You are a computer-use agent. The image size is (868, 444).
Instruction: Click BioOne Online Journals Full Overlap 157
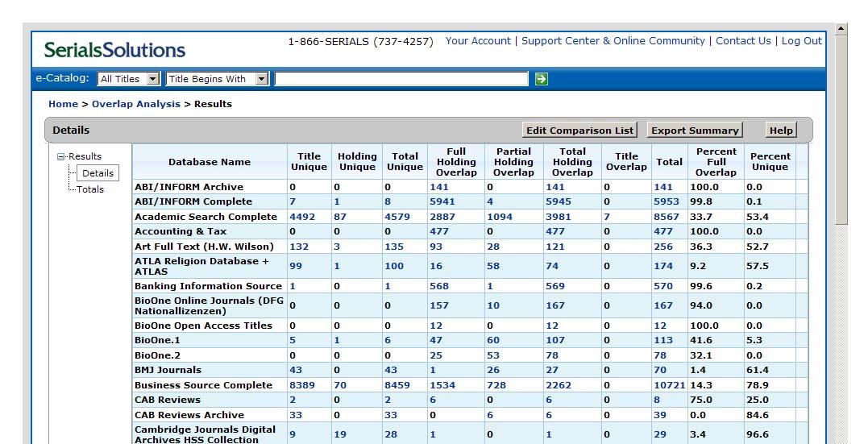[439, 305]
